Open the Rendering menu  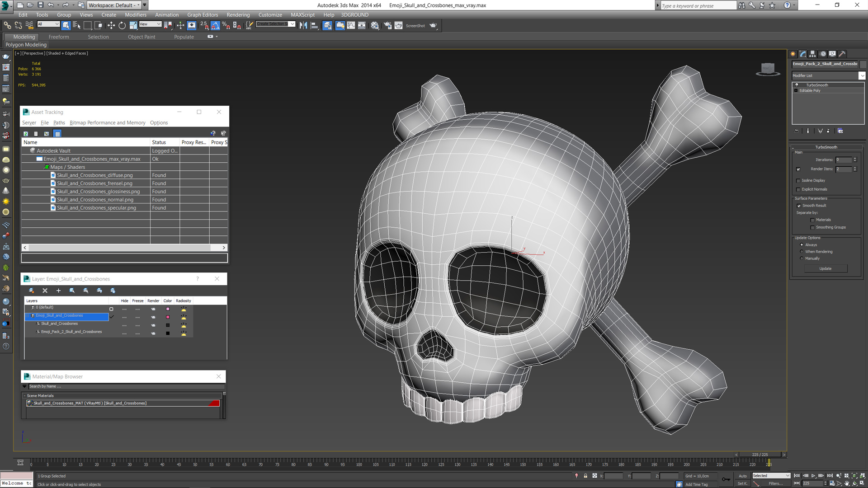pos(238,14)
